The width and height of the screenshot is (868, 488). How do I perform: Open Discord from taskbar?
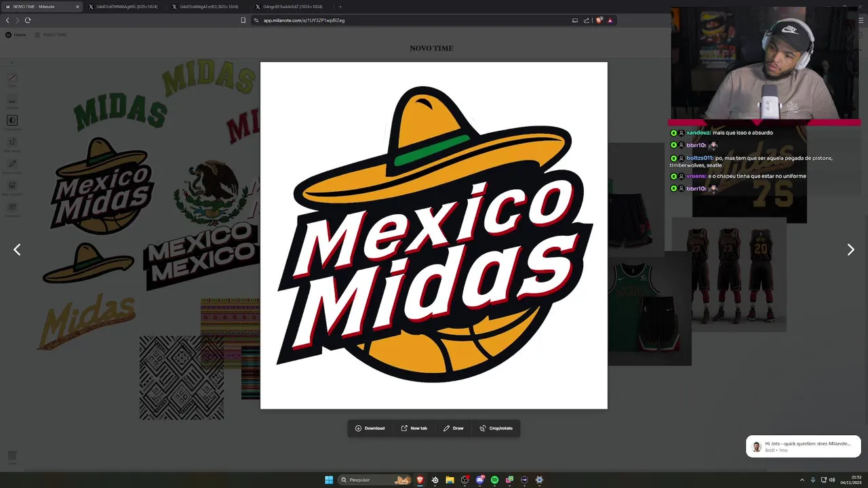coord(480,480)
